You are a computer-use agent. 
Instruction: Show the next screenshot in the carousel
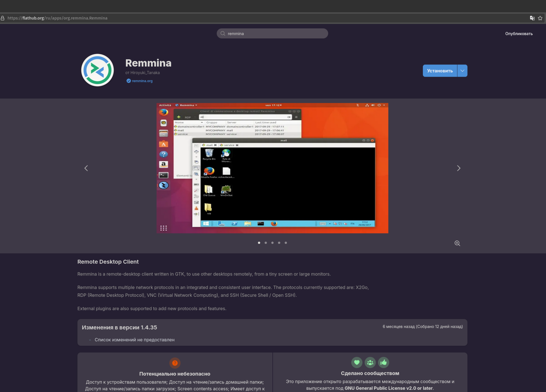tap(458, 168)
